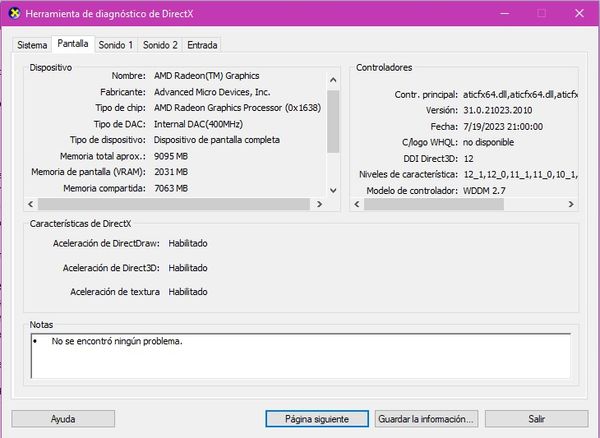This screenshot has width=600, height=438.
Task: Click the Salir button
Action: [x=536, y=419]
